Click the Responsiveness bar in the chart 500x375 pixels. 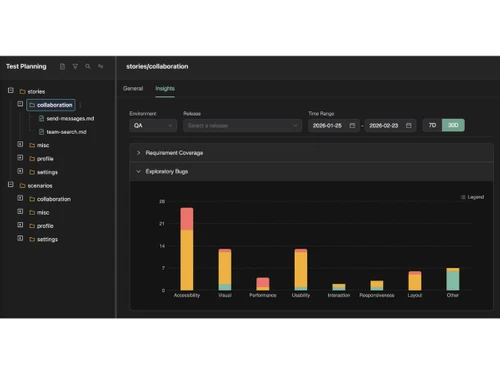coord(377,285)
